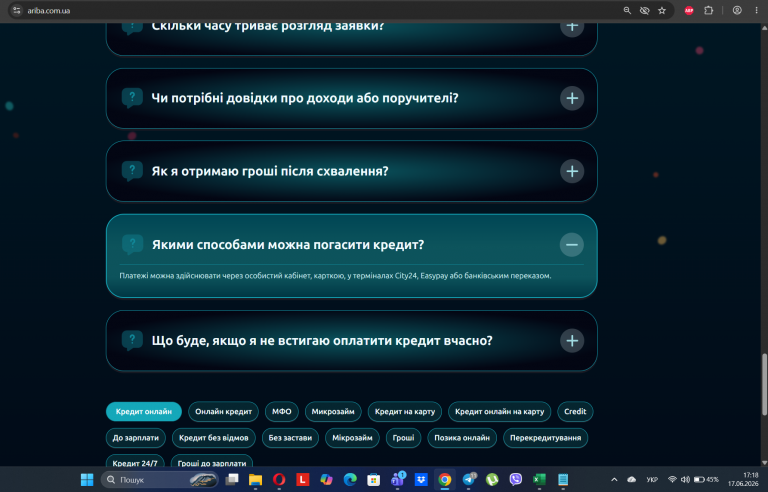The width and height of the screenshot is (768, 492).
Task: Open Viber from the taskbar
Action: [516, 480]
